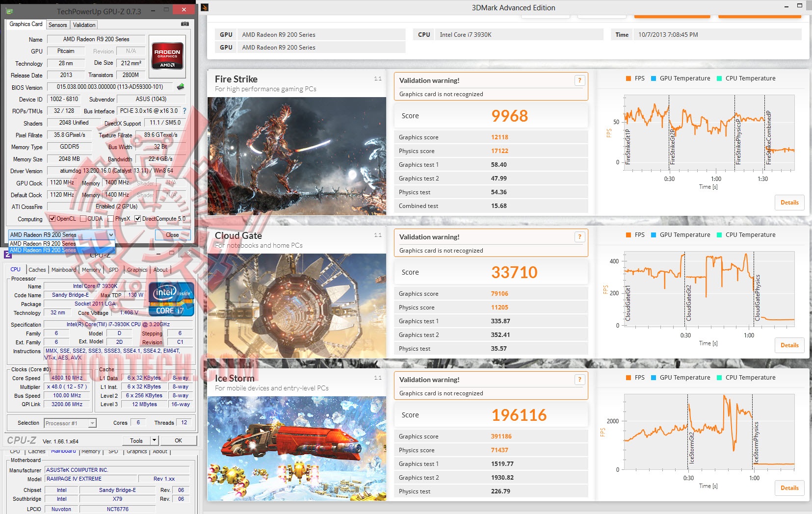The width and height of the screenshot is (812, 514).
Task: Click the BIOS Version field in GPU-Z
Action: pos(110,87)
